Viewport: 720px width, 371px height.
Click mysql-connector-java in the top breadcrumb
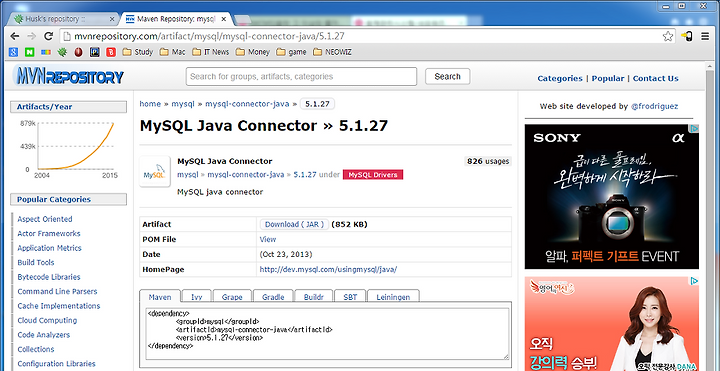247,104
